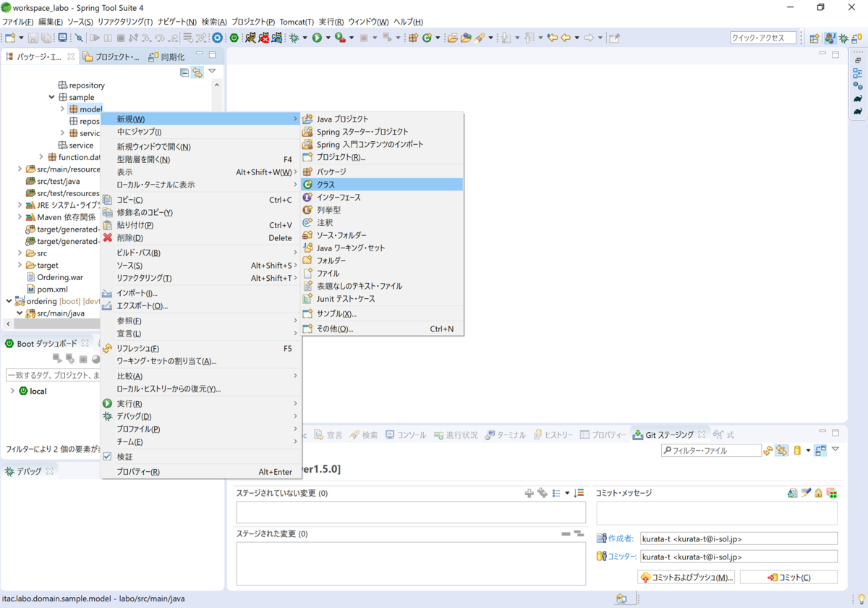The width and height of the screenshot is (868, 608).
Task: Open the Package Explorer view menu triangle
Action: pyautogui.click(x=212, y=72)
